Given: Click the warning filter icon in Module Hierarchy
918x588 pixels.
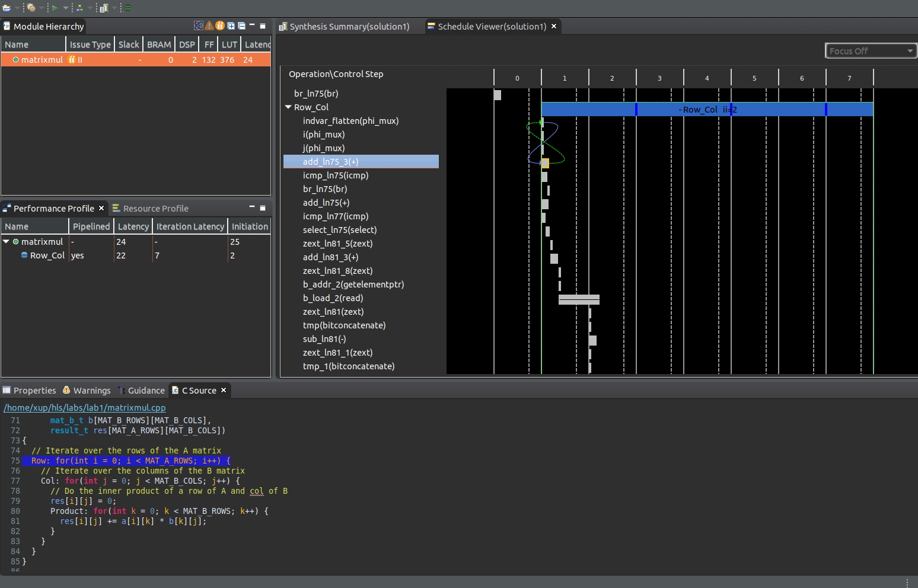Looking at the screenshot, I should tap(209, 26).
